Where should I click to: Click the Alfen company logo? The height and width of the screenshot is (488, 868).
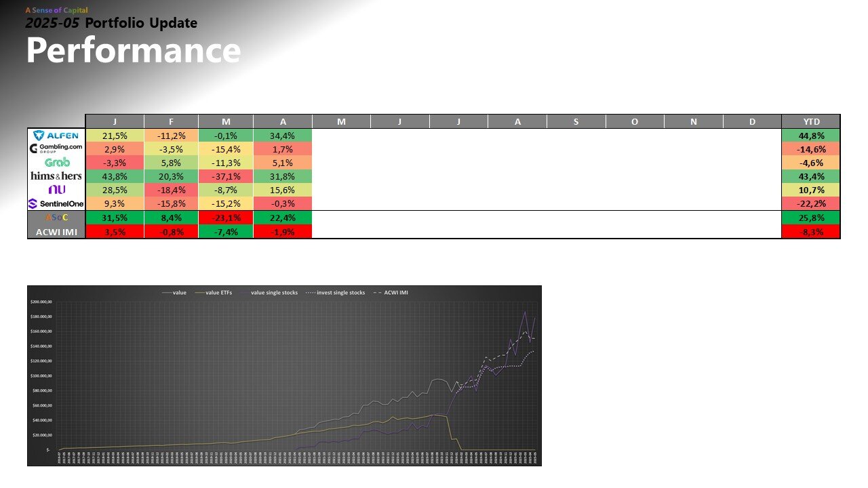56,136
